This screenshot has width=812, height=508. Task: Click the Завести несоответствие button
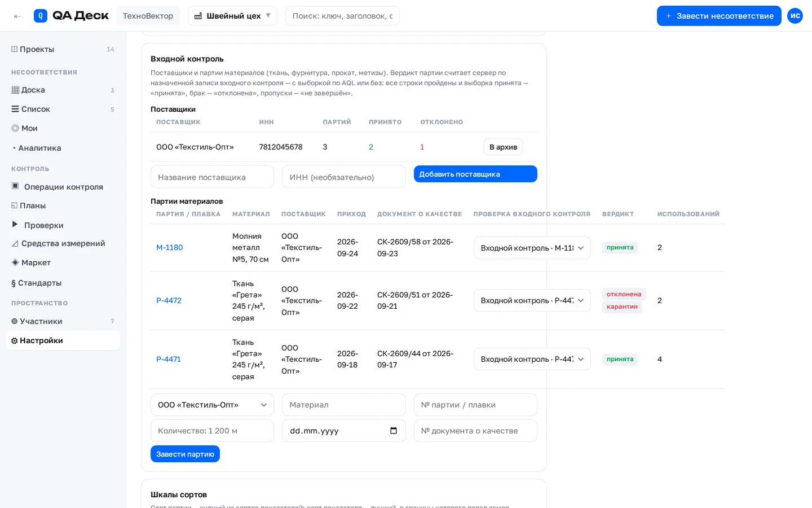[719, 16]
